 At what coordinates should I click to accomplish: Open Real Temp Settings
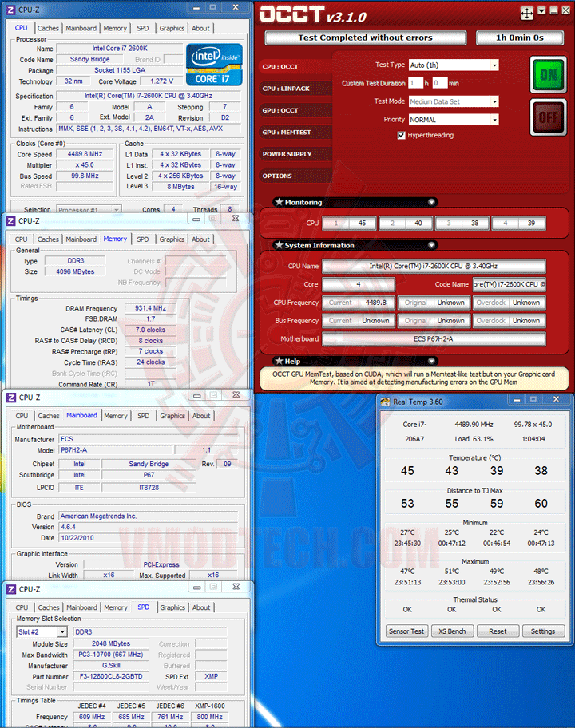point(543,631)
